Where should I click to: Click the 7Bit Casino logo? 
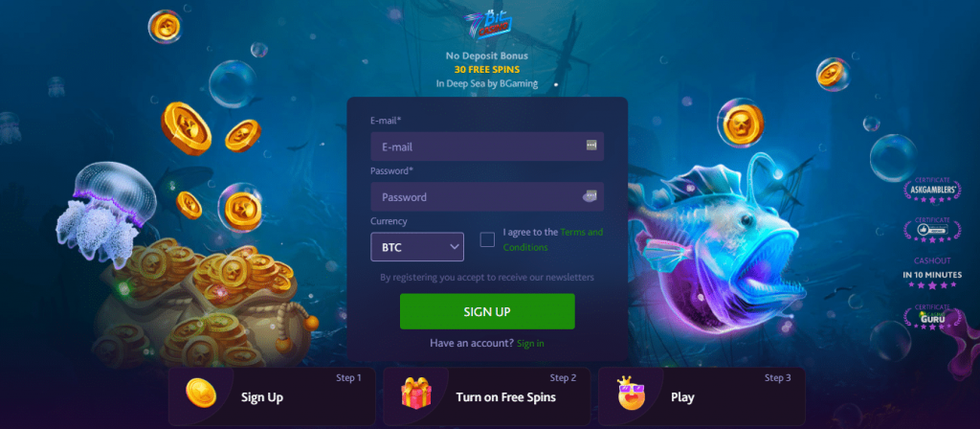[487, 26]
